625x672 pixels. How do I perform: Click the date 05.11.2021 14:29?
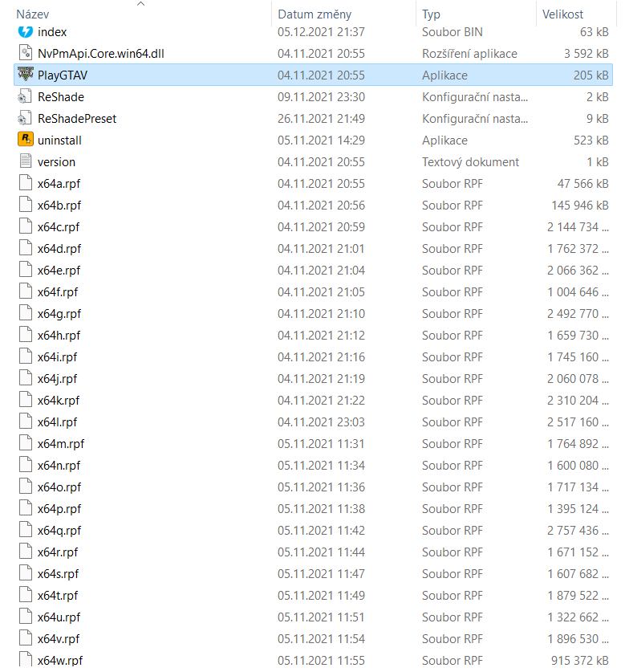[321, 141]
